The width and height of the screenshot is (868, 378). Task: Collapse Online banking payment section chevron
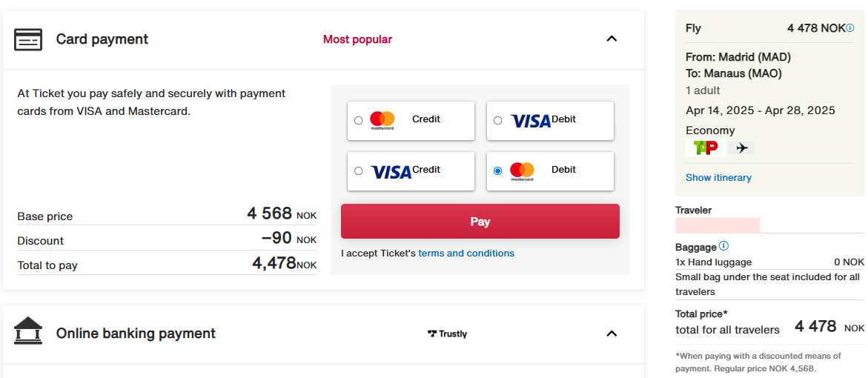[611, 334]
